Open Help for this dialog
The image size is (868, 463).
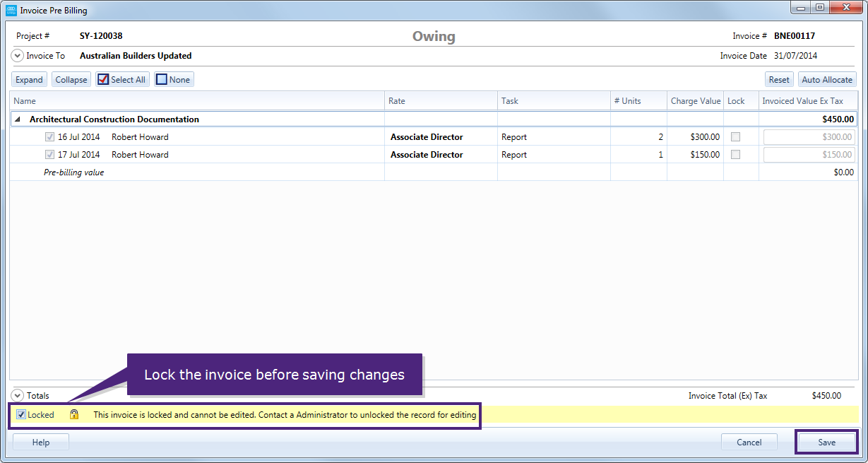click(x=41, y=443)
